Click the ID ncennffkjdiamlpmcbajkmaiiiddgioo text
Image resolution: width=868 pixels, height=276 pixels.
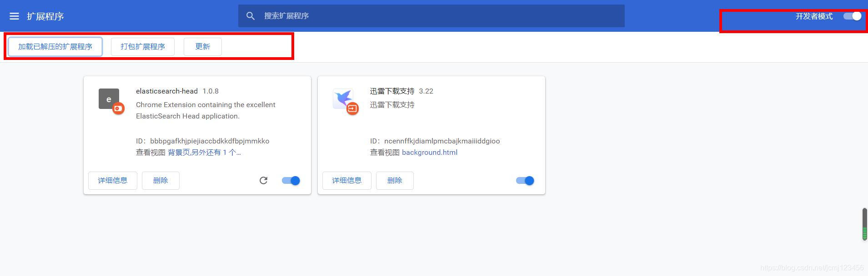coord(435,141)
